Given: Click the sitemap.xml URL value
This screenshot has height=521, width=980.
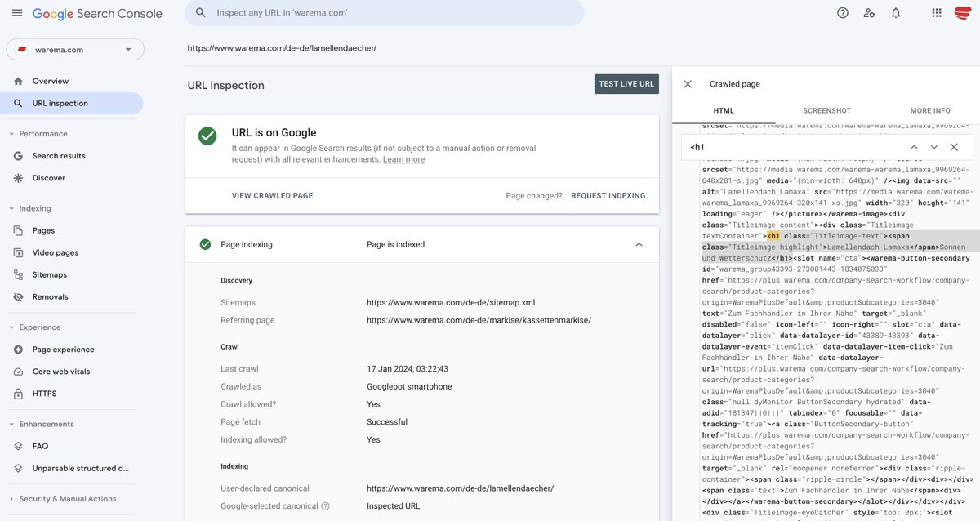Looking at the screenshot, I should 451,302.
